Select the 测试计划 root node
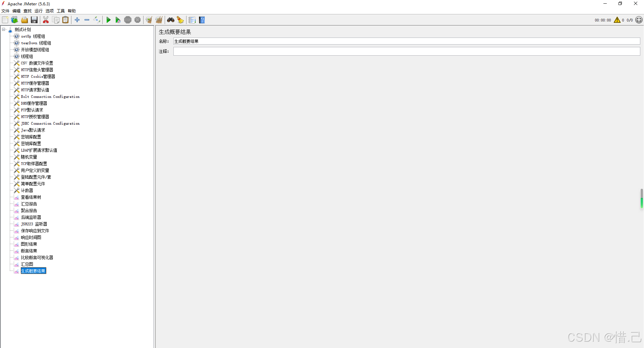Viewport: 644px width, 348px height. pyautogui.click(x=22, y=30)
